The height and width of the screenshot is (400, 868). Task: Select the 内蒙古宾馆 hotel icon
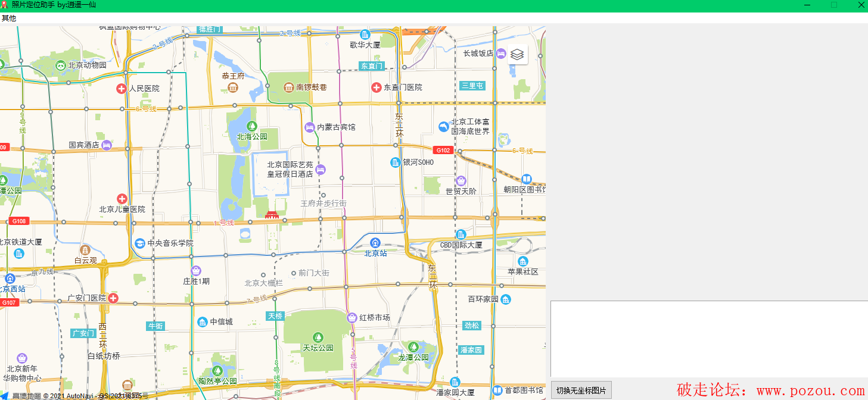tap(309, 127)
